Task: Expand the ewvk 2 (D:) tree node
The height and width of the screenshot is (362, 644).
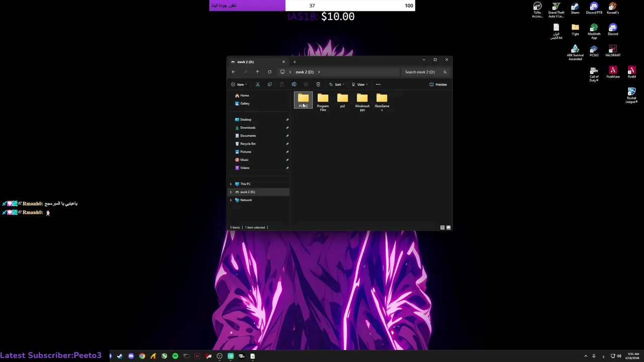Action: [x=231, y=192]
